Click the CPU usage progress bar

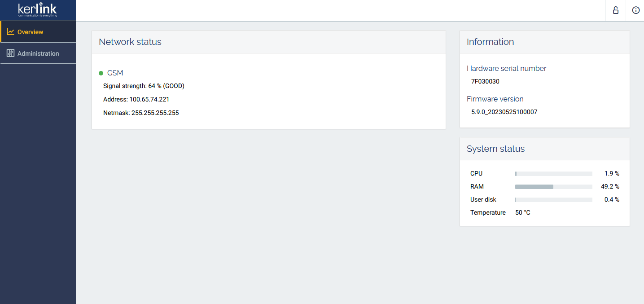tap(553, 174)
